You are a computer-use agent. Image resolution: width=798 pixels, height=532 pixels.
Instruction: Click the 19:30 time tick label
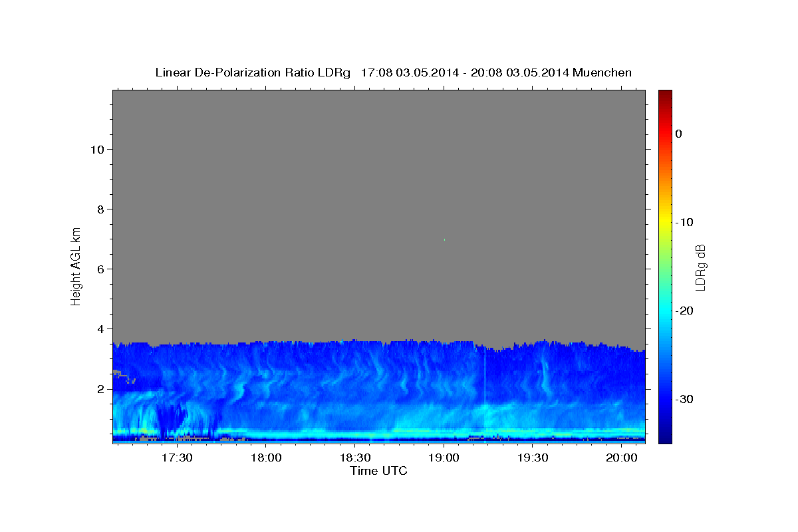tap(533, 458)
